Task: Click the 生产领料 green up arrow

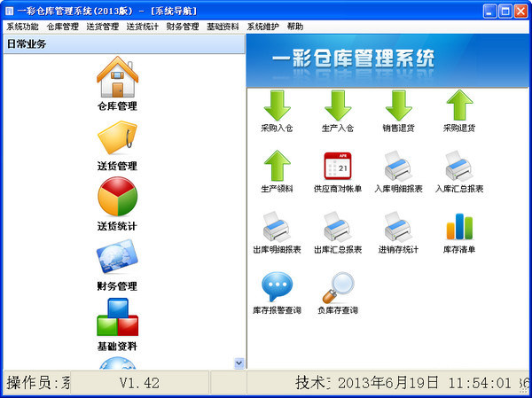Action: pyautogui.click(x=278, y=166)
